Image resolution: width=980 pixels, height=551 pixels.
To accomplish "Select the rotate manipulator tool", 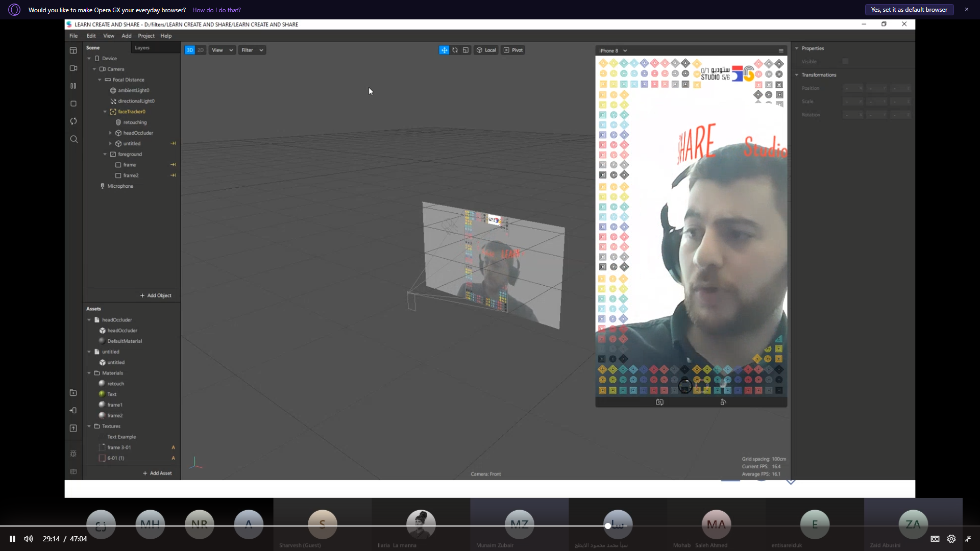I will [455, 50].
